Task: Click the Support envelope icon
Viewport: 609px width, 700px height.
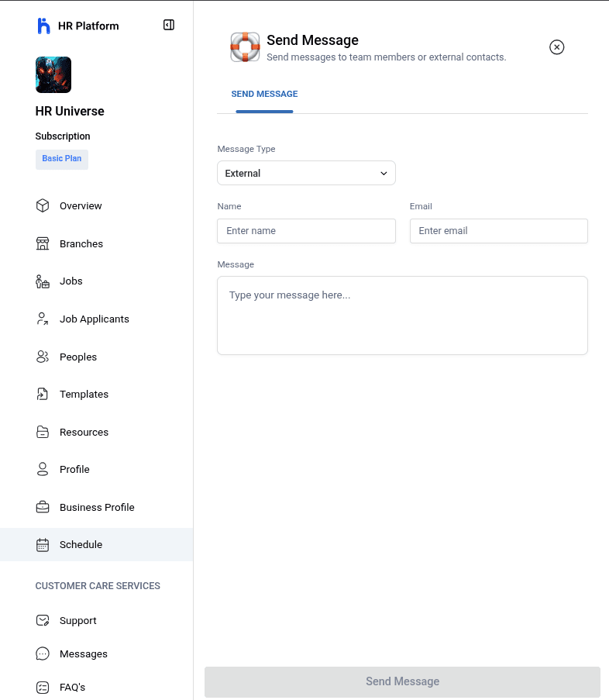Action: pos(43,620)
